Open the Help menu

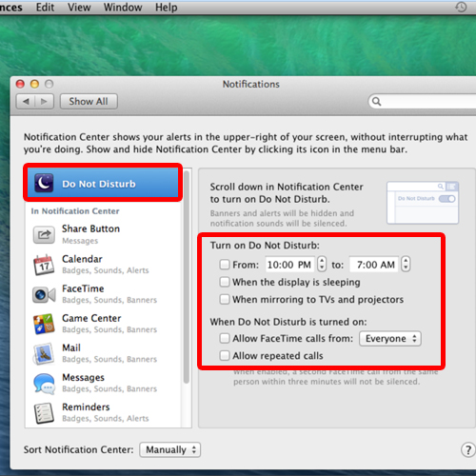(x=166, y=7)
